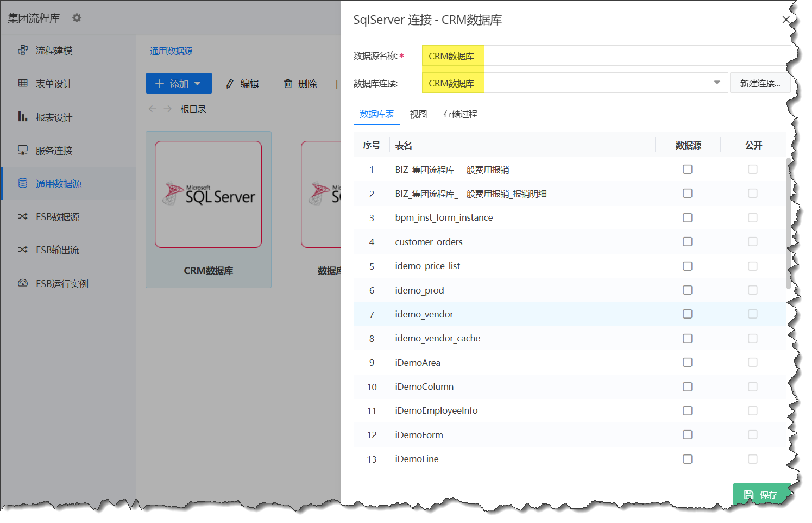Viewport: 812px width, 523px height.
Task: Open the 存储过程 tab
Action: (460, 114)
